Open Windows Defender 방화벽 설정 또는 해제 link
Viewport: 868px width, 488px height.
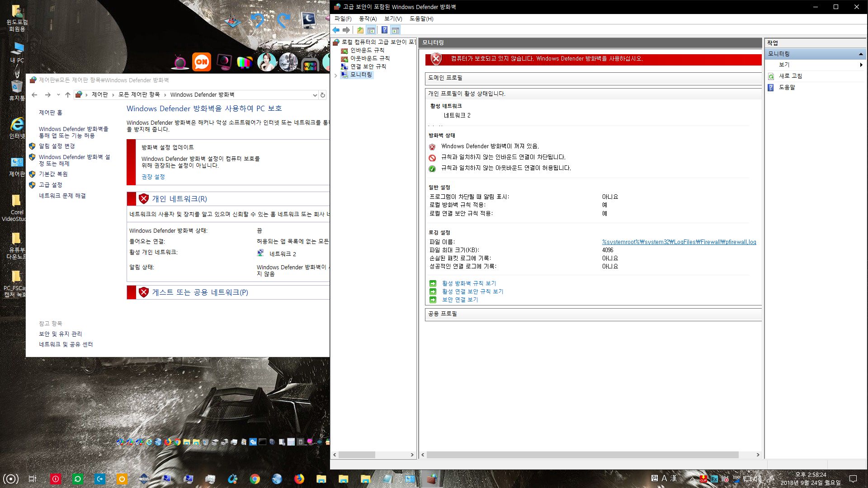(x=75, y=160)
